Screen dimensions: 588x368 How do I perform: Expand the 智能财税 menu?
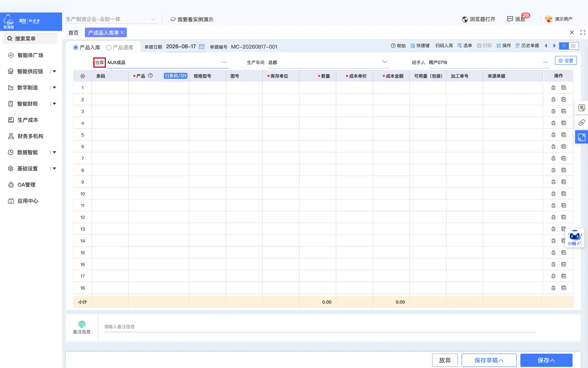pyautogui.click(x=54, y=104)
